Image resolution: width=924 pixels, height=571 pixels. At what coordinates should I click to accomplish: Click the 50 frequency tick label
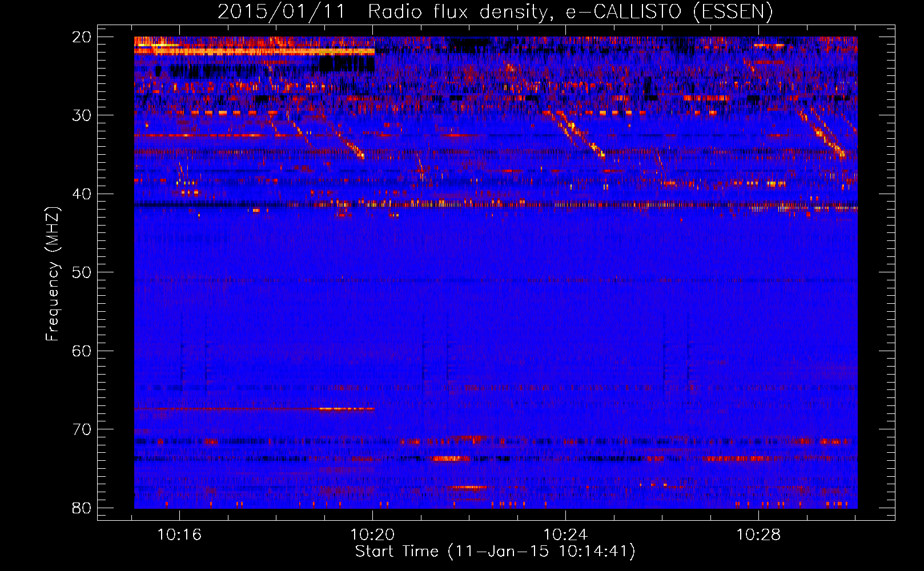pos(82,272)
